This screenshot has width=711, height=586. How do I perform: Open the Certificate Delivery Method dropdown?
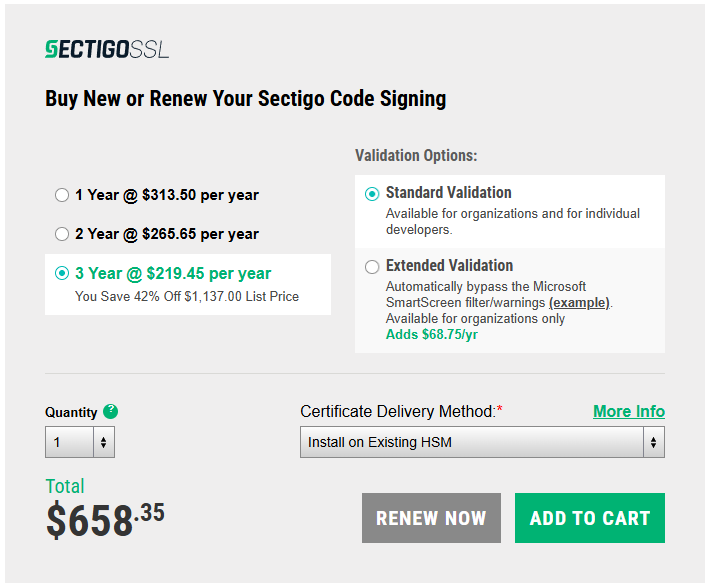point(482,442)
